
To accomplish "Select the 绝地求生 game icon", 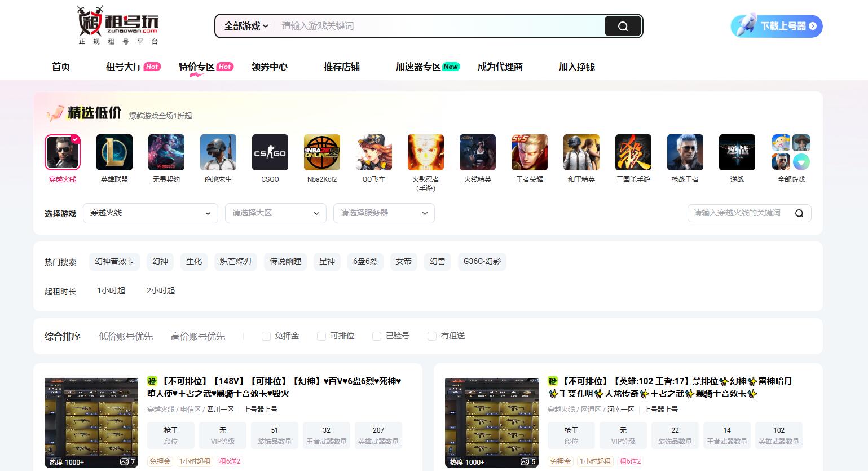I will click(x=218, y=152).
